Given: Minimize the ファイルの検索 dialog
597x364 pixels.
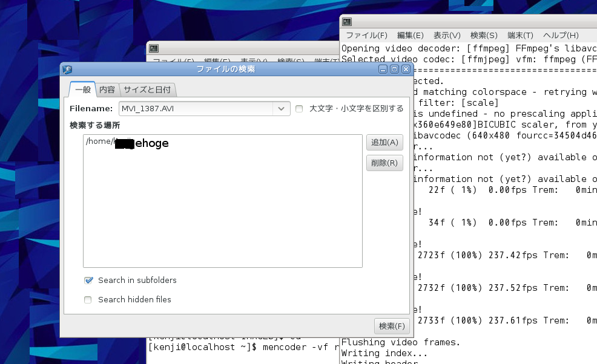Looking at the screenshot, I should pos(384,70).
